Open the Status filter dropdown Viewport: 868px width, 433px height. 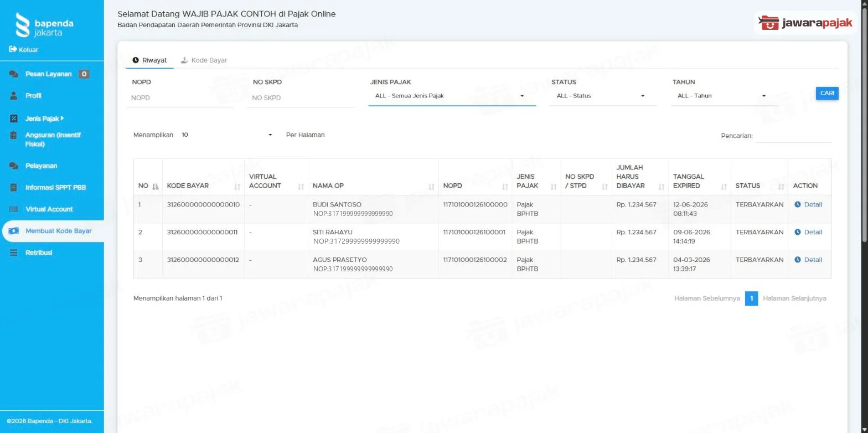(603, 96)
